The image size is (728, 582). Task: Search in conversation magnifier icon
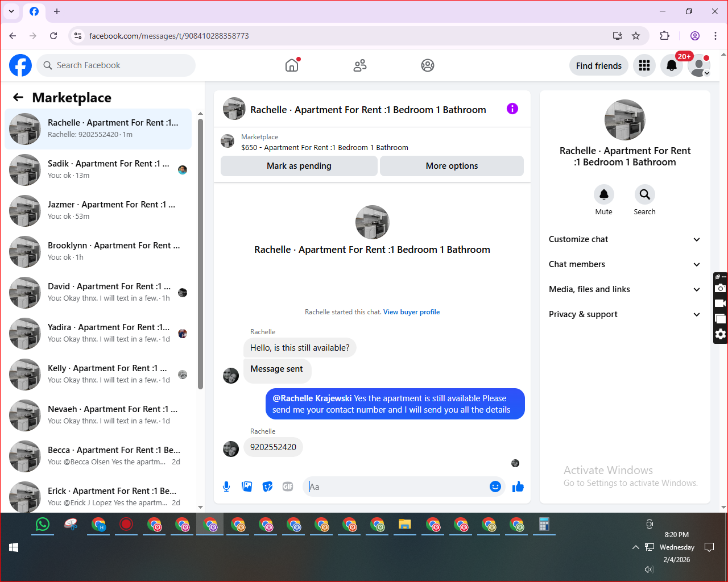coord(645,194)
